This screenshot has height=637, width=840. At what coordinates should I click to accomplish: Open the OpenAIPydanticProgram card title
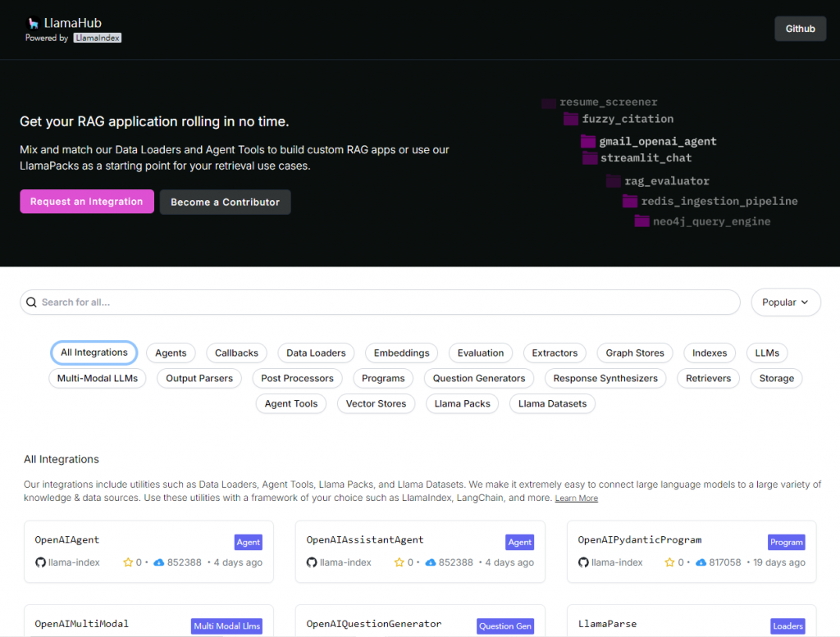click(640, 539)
